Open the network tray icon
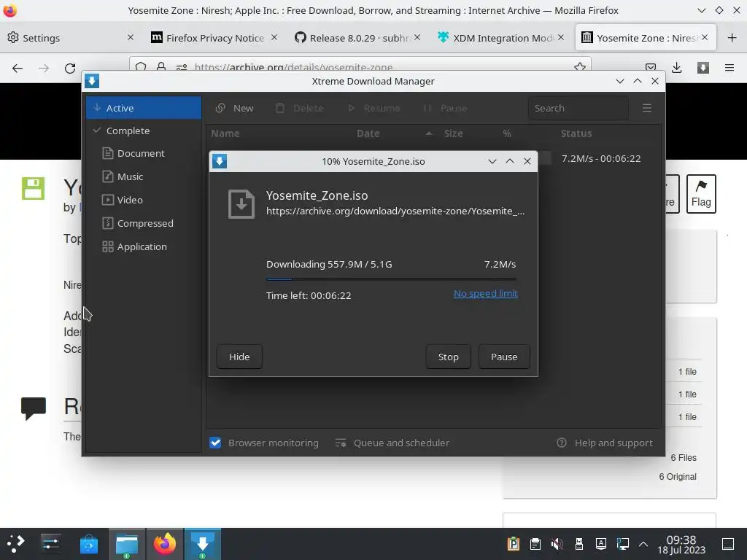Screen dimensions: 747x560 click(x=623, y=543)
